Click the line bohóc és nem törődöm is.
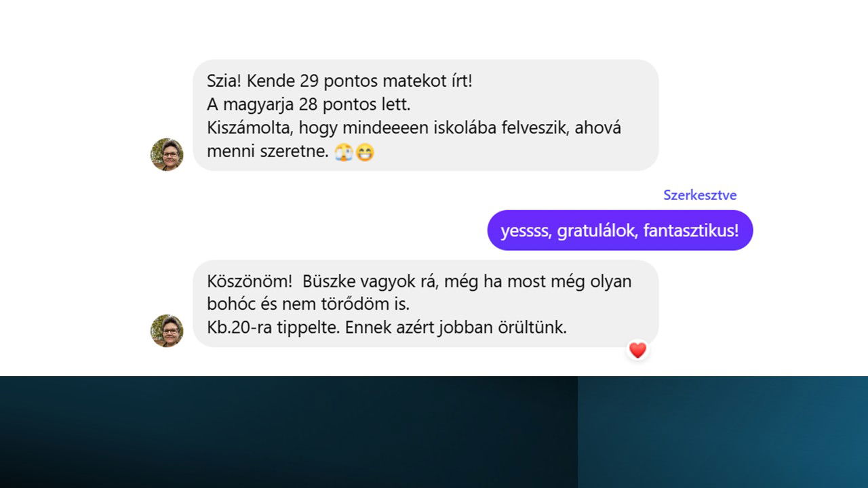Viewport: 868px width, 488px height. (308, 304)
